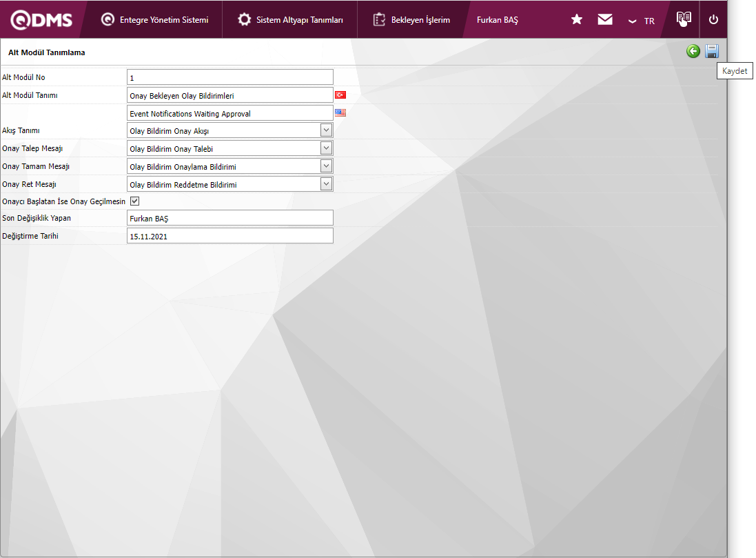Click the Turkish flag icon
The width and height of the screenshot is (756, 558).
[340, 94]
